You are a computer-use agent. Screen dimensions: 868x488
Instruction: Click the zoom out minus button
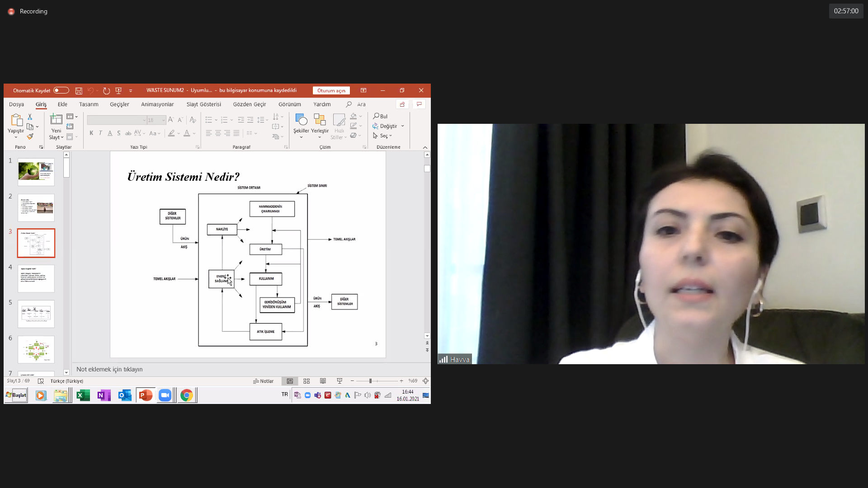point(352,381)
